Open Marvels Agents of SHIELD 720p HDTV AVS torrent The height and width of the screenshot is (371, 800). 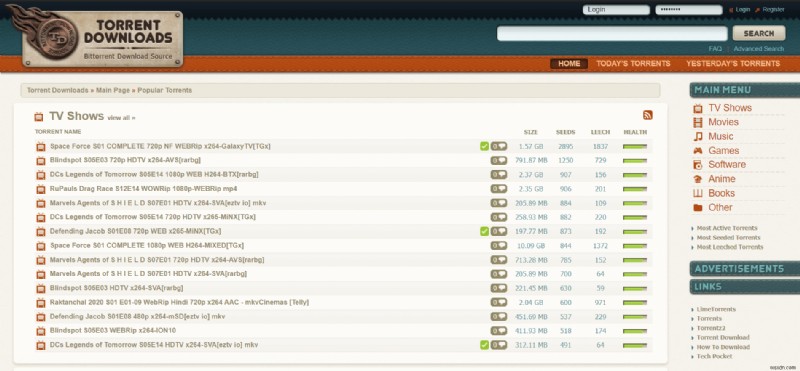[x=157, y=260]
